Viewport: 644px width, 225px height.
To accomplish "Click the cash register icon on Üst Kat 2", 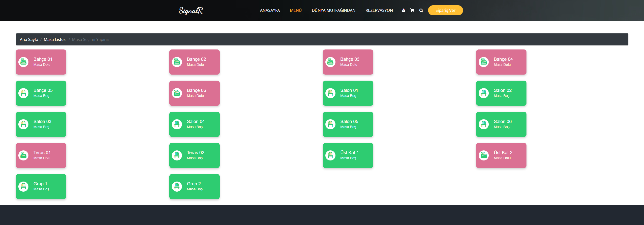I will (x=484, y=155).
